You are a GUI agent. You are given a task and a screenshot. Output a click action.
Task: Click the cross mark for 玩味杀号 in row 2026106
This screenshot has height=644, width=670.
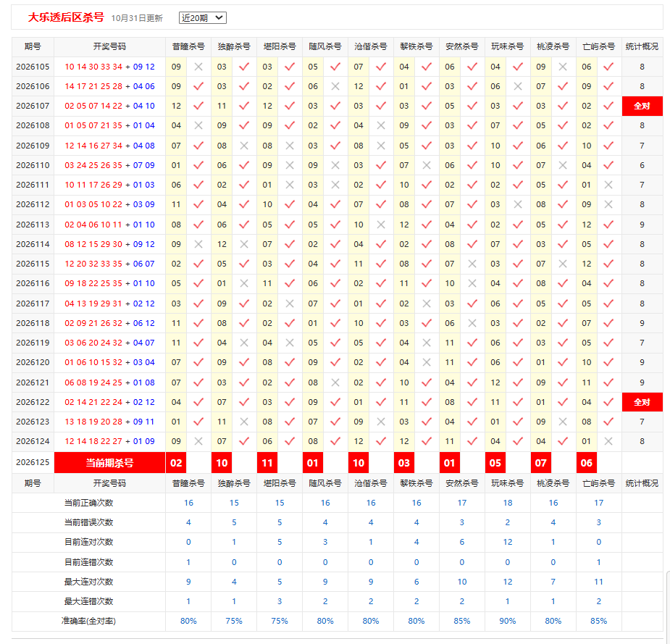pos(517,86)
